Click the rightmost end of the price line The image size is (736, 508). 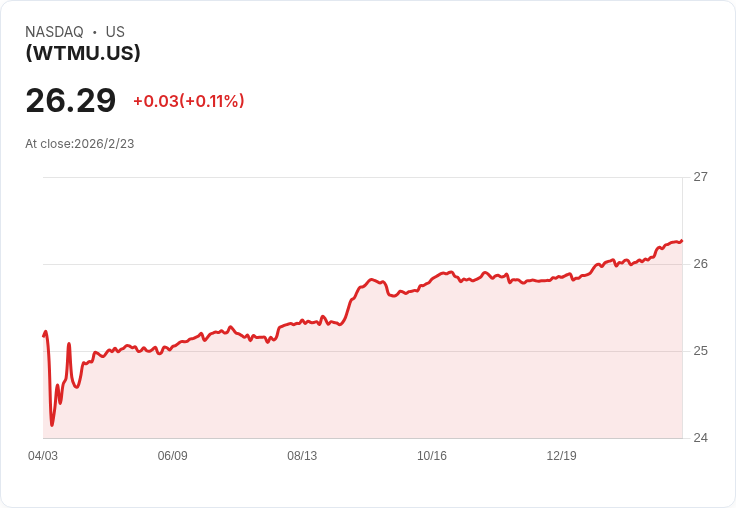pyautogui.click(x=681, y=240)
